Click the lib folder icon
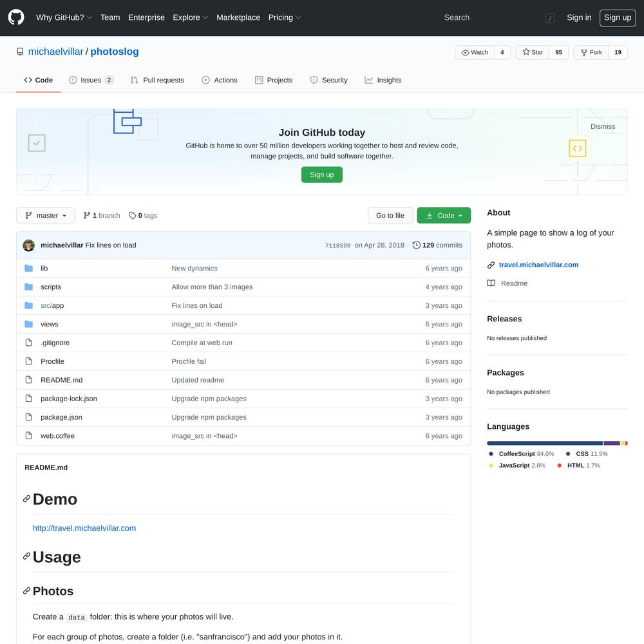This screenshot has height=644, width=644. (x=29, y=268)
